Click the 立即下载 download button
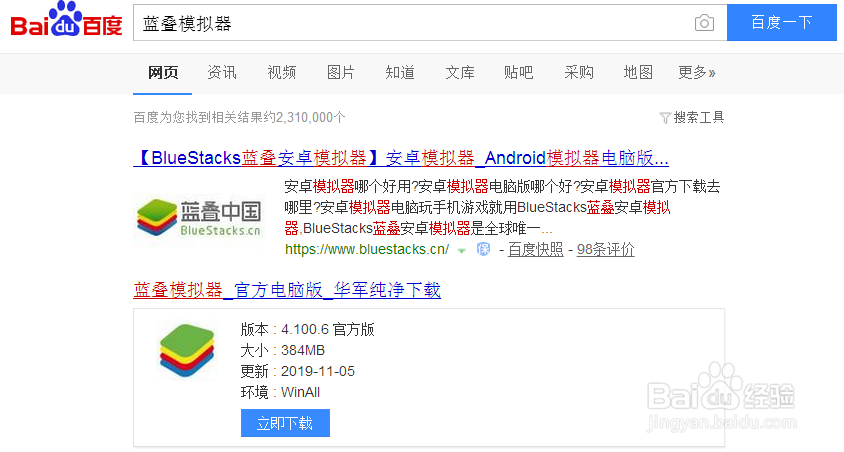 click(285, 423)
